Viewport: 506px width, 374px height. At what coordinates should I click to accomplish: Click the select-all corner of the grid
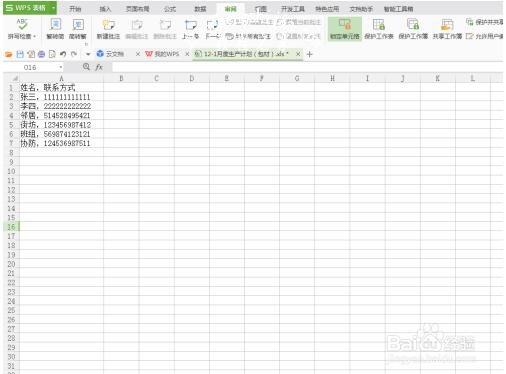[12, 78]
